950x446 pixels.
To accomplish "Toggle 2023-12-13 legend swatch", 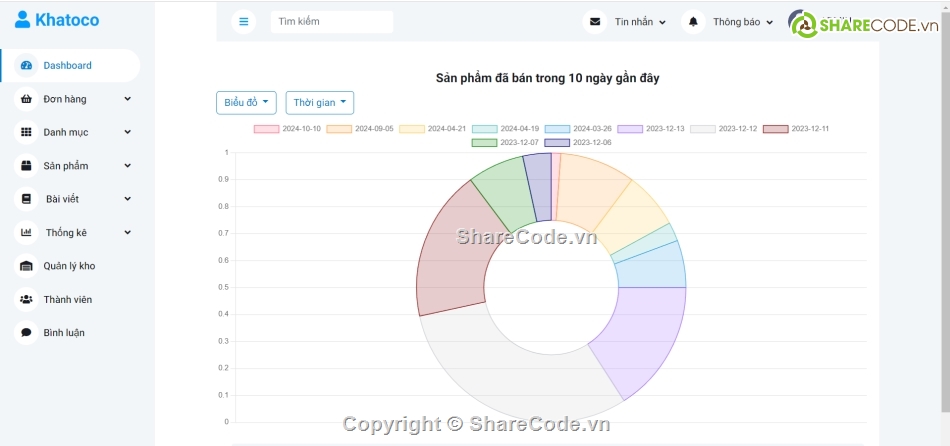I will pyautogui.click(x=630, y=129).
